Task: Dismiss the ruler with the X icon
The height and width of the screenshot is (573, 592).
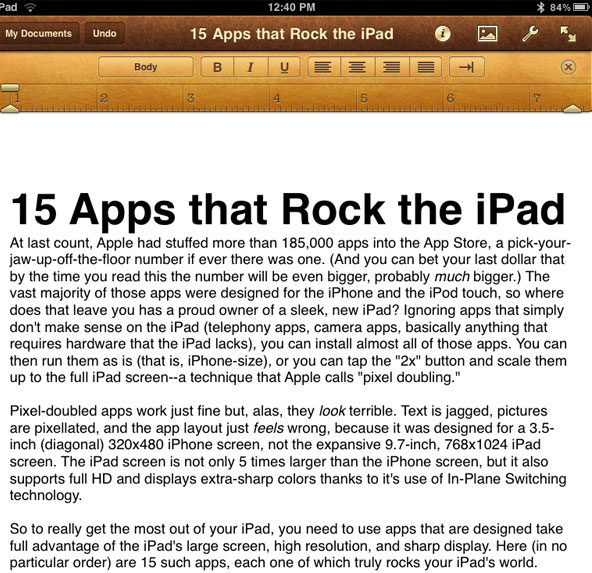Action: pyautogui.click(x=568, y=67)
